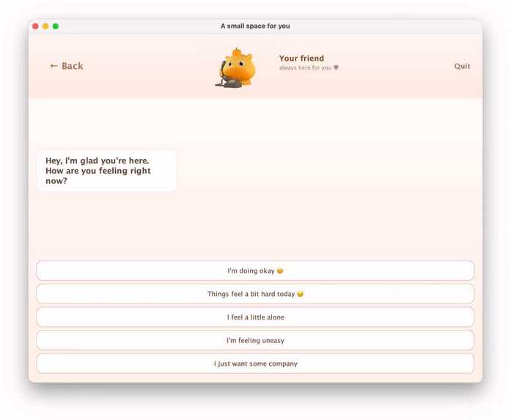Go back using the Back button
Image resolution: width=511 pixels, height=420 pixels.
[67, 66]
